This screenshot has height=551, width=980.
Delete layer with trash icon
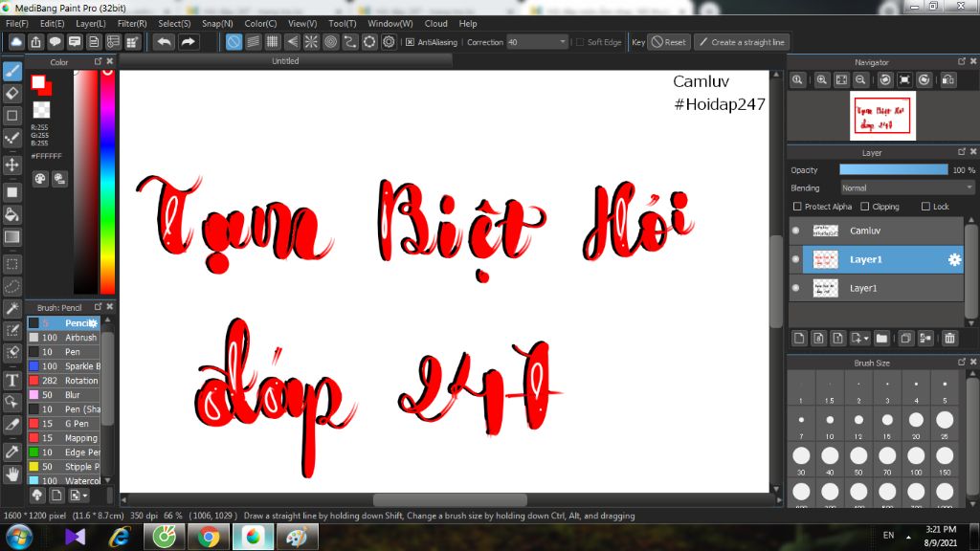click(949, 338)
